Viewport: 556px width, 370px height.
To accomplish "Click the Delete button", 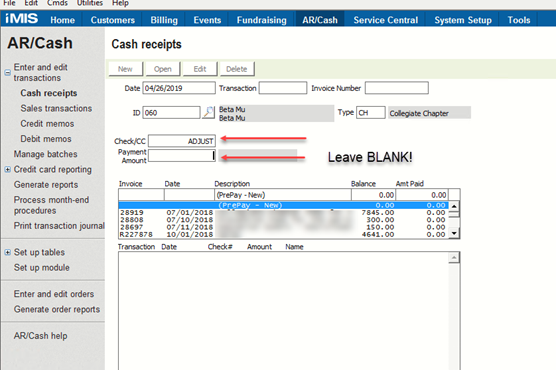I will (237, 69).
